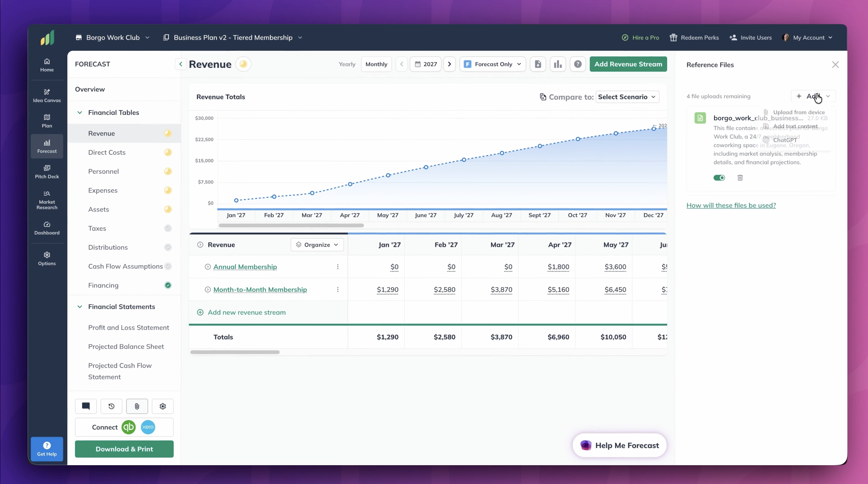Select Personnel table
This screenshot has height=484, width=868.
124,171
